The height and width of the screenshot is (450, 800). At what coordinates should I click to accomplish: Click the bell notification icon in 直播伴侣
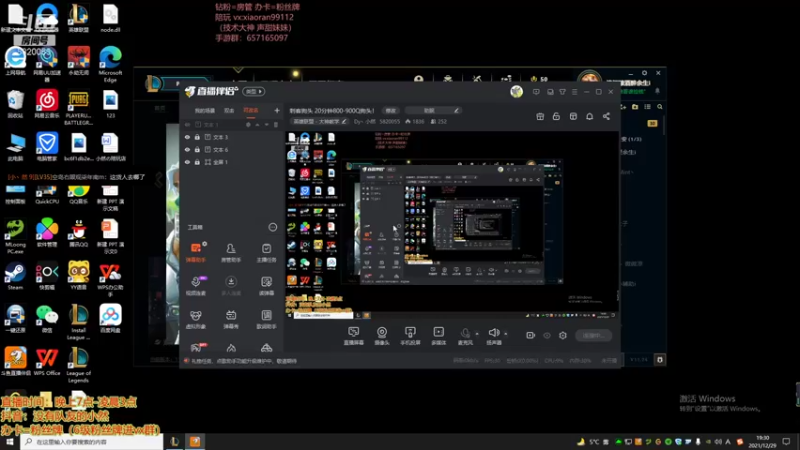click(589, 116)
